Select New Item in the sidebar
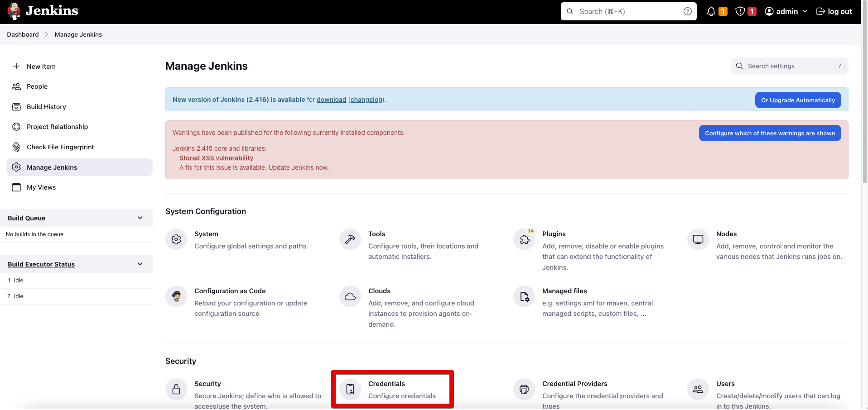 (x=41, y=67)
